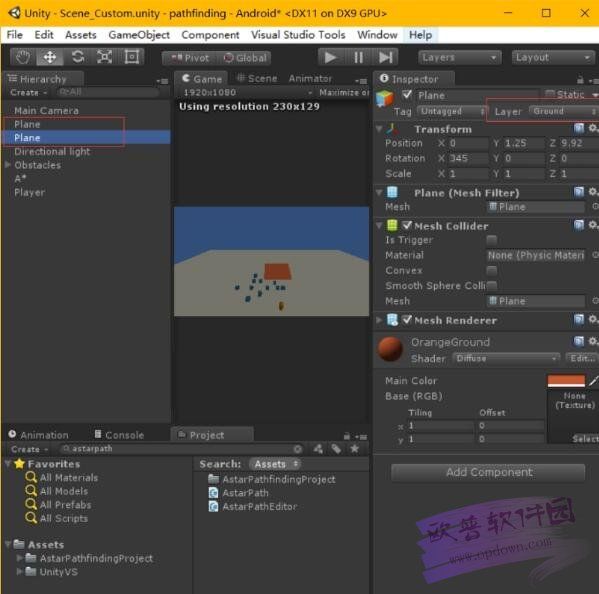The image size is (599, 594).
Task: Open the Component menu
Action: 210,35
